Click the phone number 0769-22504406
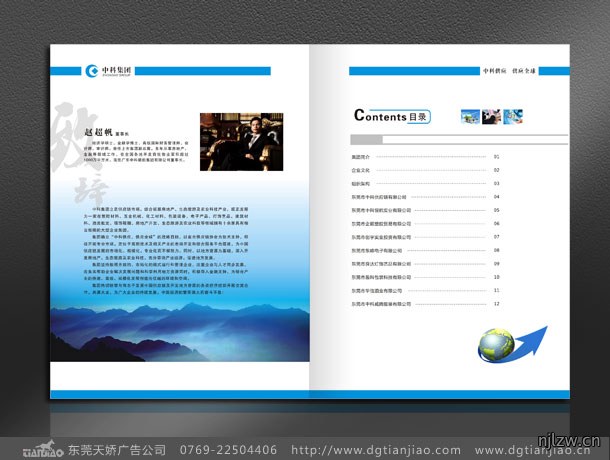The image size is (610, 460). click(x=228, y=450)
